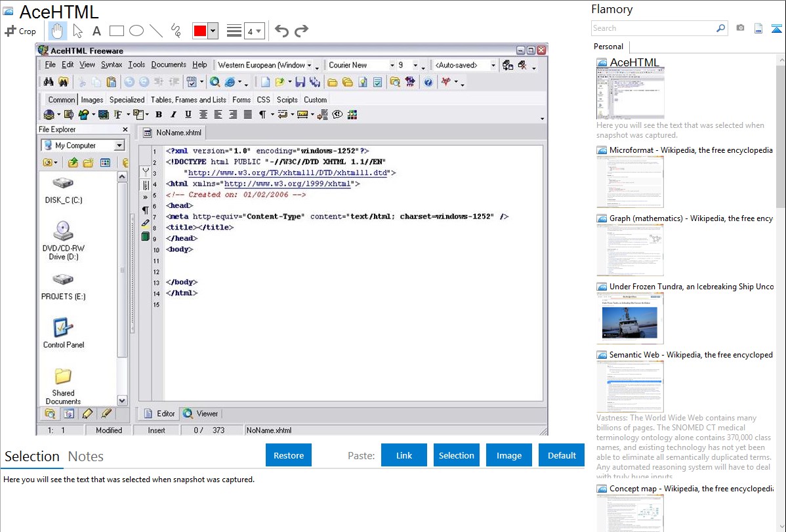Open the color picker dropdown arrow
The height and width of the screenshot is (532, 786).
213,31
